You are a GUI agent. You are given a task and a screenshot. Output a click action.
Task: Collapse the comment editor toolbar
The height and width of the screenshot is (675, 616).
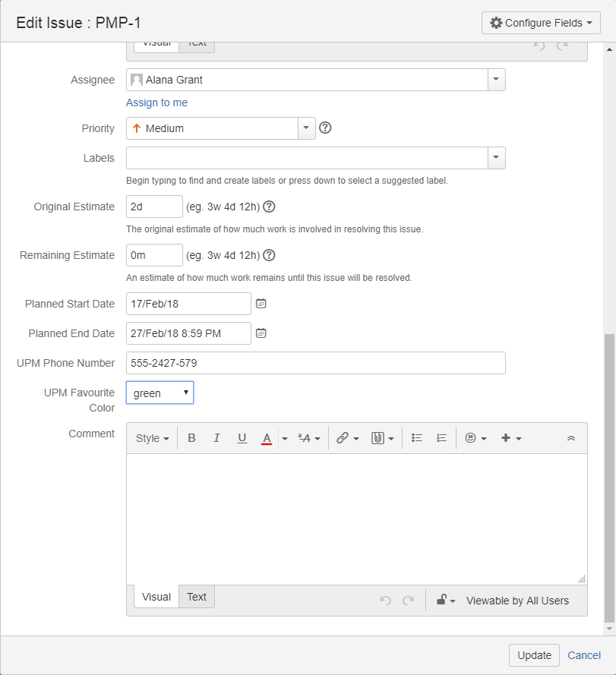571,439
